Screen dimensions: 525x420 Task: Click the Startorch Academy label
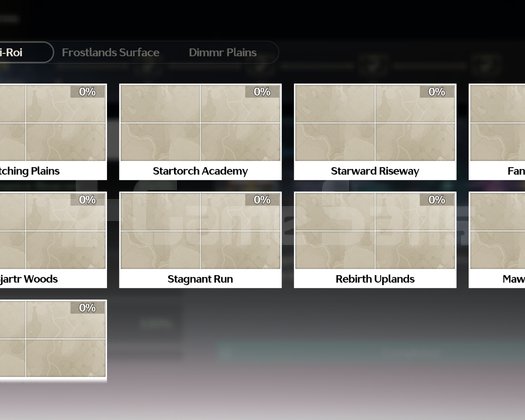[200, 171]
